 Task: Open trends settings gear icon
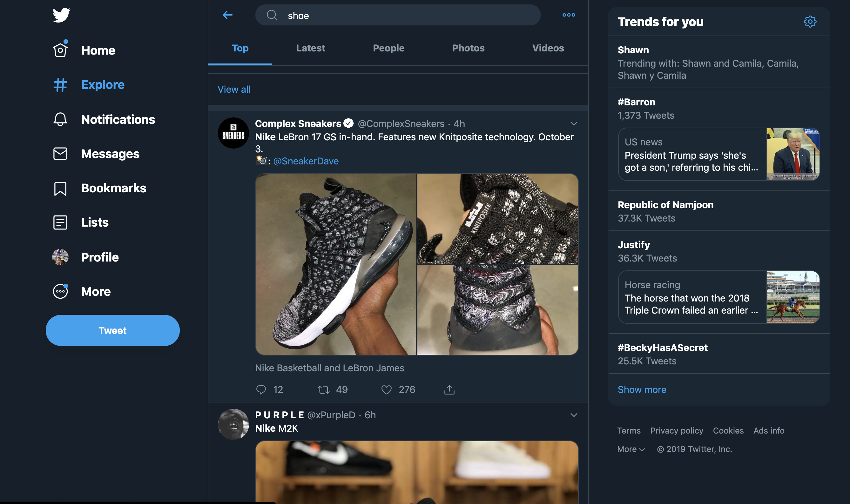(810, 22)
